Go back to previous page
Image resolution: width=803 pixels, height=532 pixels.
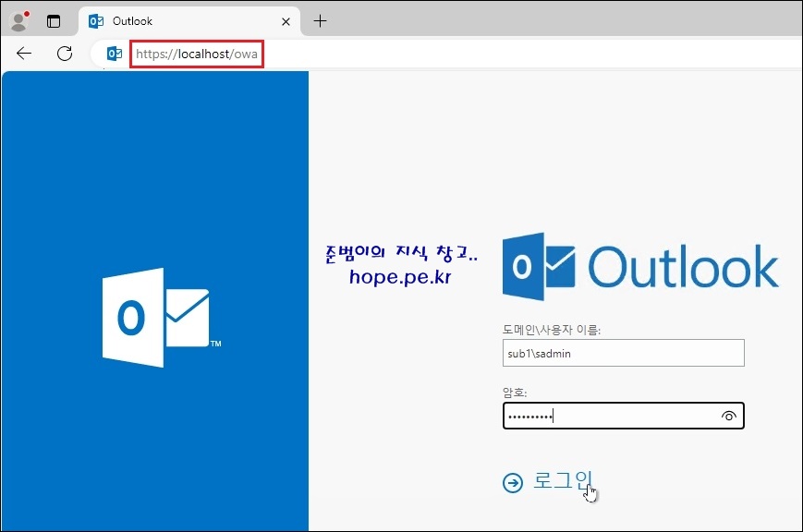[24, 54]
